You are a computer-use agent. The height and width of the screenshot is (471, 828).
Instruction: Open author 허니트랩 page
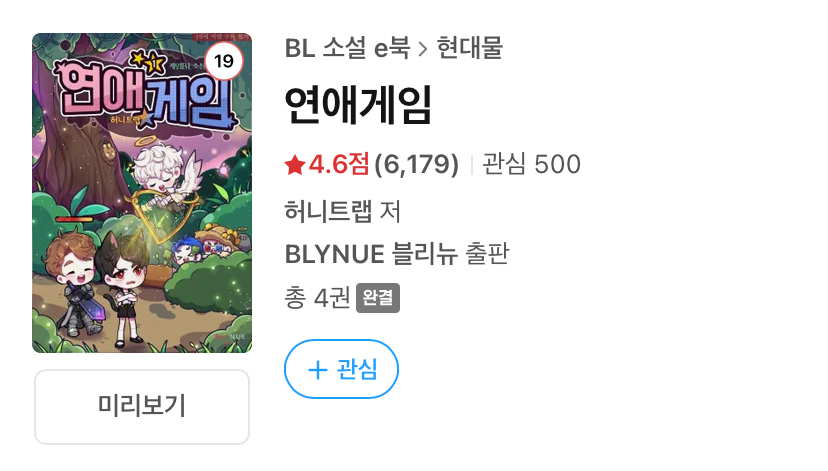point(328,211)
